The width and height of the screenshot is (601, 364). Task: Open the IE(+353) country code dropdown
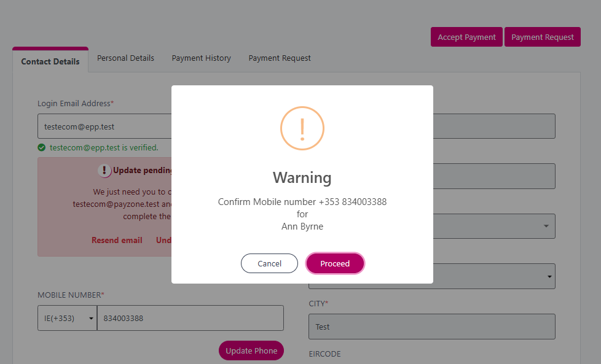[67, 318]
